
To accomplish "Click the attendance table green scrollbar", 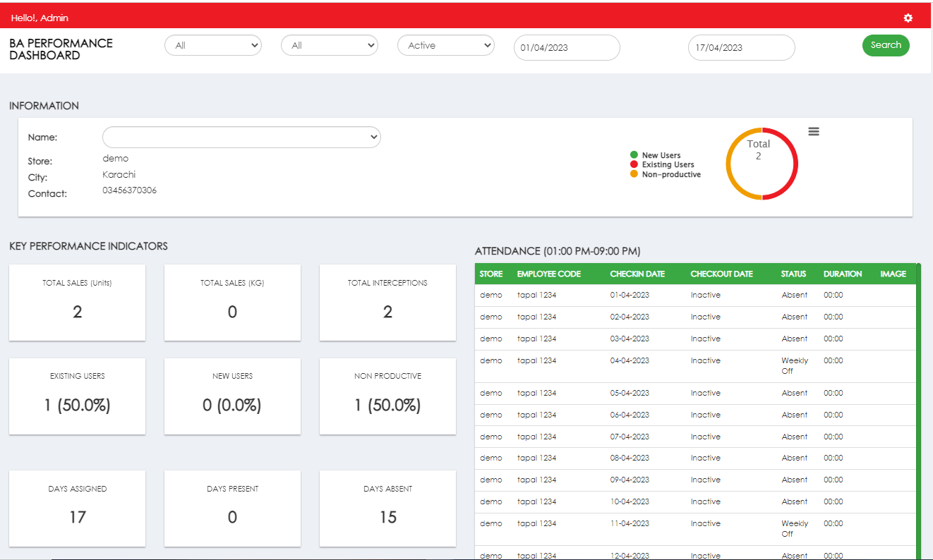I will [x=919, y=411].
